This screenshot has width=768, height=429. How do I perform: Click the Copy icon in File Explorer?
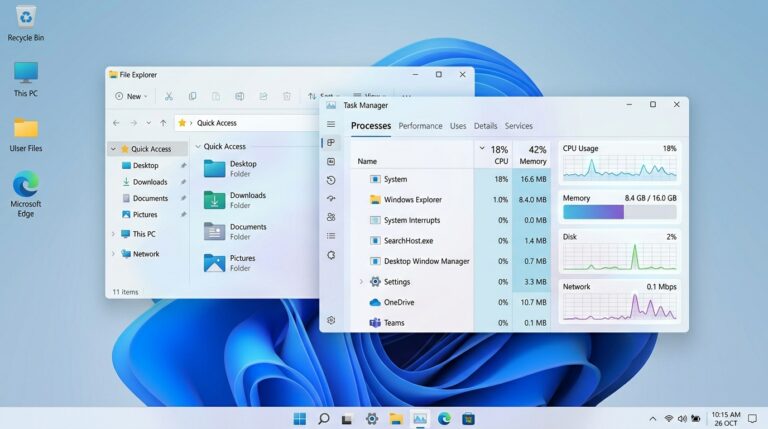tap(192, 96)
